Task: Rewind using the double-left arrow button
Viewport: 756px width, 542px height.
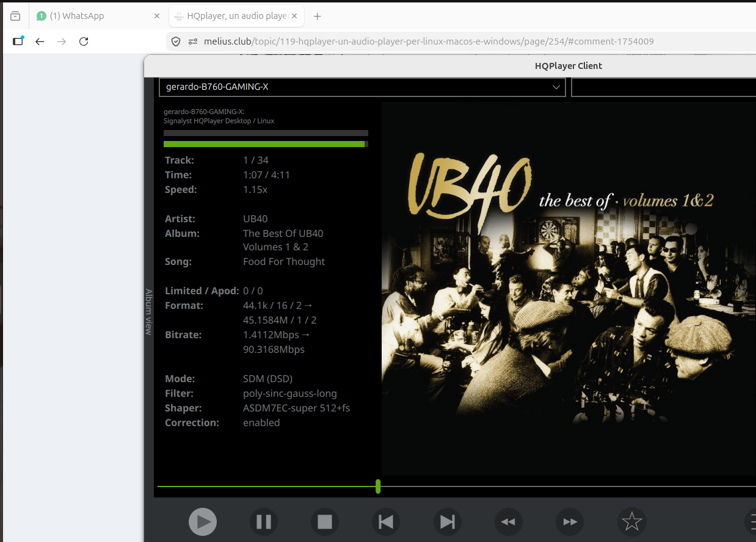Action: click(x=508, y=522)
